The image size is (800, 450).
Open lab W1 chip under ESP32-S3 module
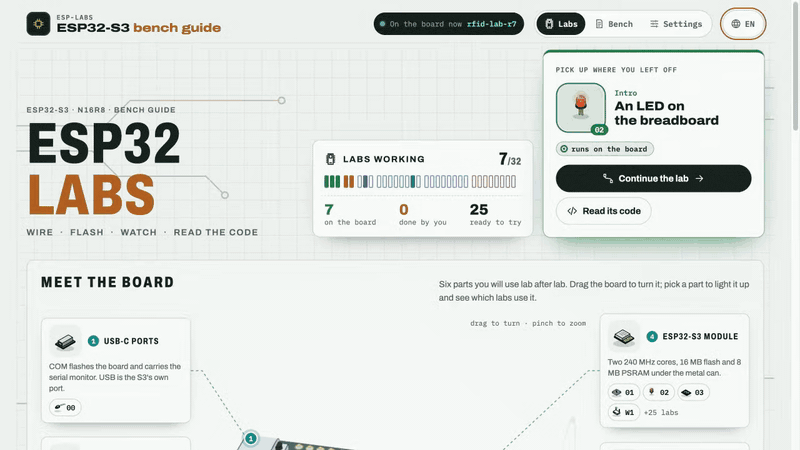tap(623, 412)
